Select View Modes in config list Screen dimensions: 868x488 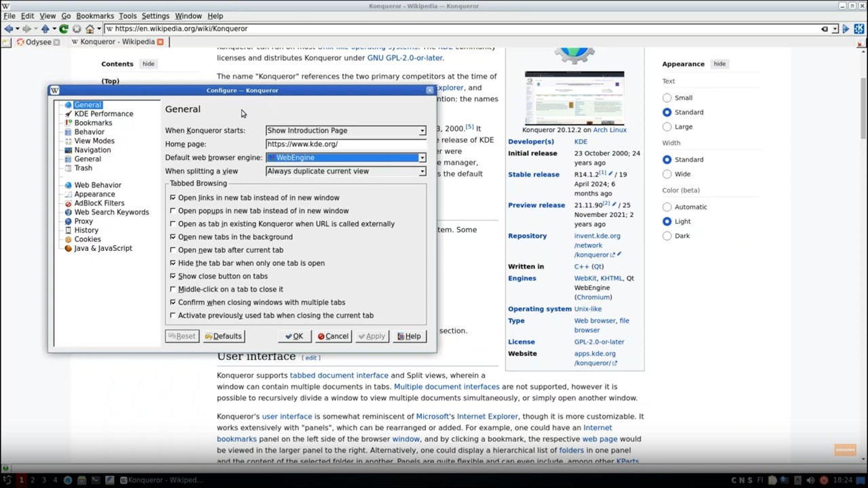pos(94,141)
